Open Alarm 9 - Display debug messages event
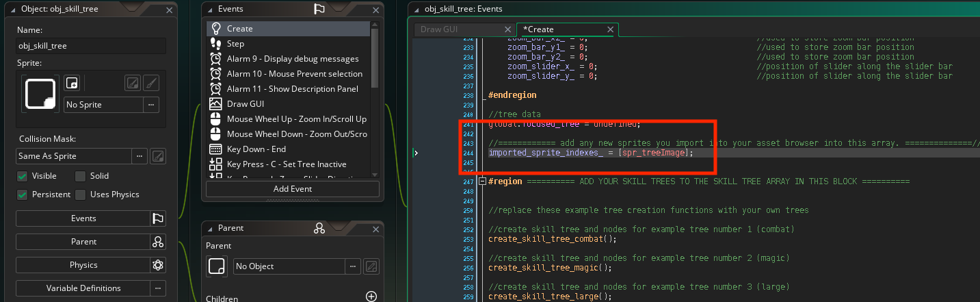Viewport: 980px width, 302px height. tap(288, 59)
